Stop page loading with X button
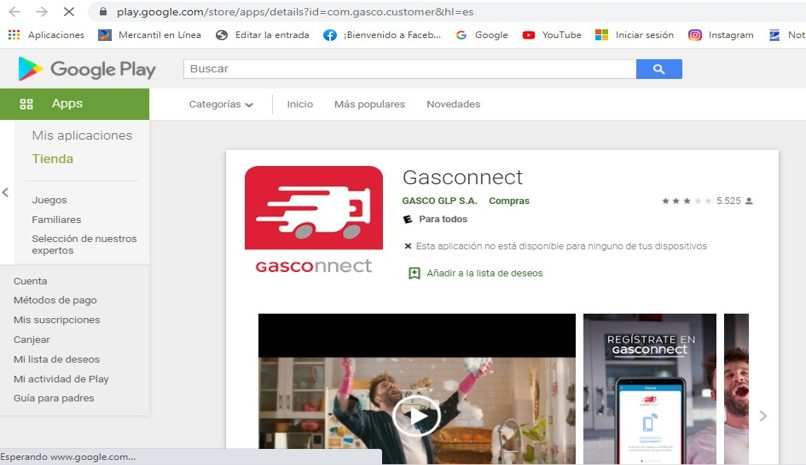806x465 pixels. [x=69, y=11]
